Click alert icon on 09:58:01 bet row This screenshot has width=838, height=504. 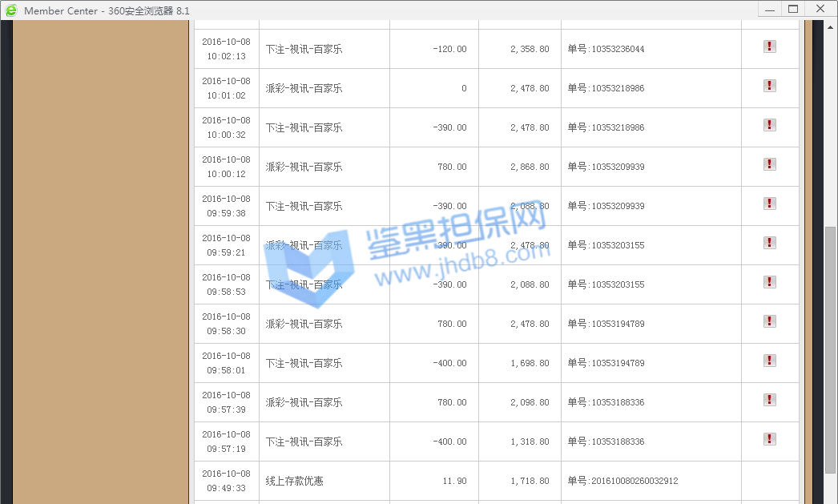769,361
